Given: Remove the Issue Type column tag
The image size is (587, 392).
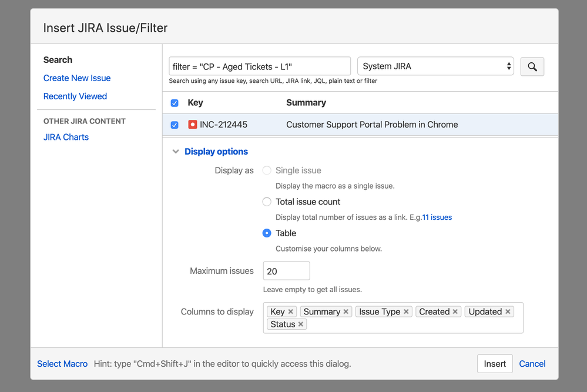Looking at the screenshot, I should pos(406,312).
